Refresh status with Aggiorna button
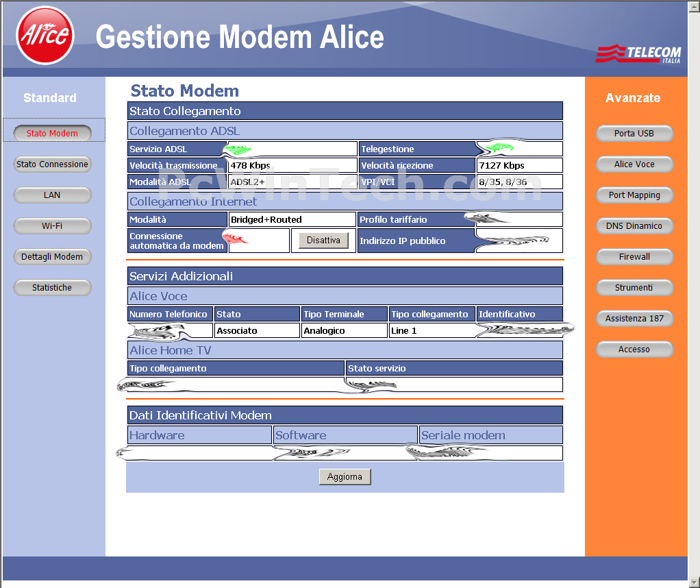Screen dimensions: 700x588 tap(345, 477)
